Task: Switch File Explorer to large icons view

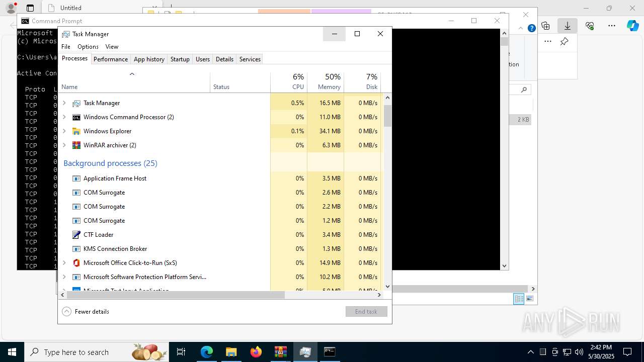Action: pyautogui.click(x=529, y=299)
